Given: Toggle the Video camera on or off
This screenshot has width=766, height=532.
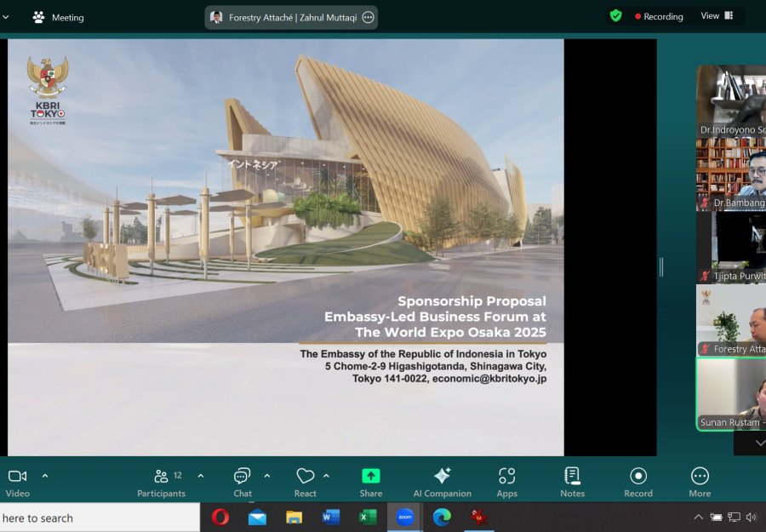Looking at the screenshot, I should pos(17,482).
